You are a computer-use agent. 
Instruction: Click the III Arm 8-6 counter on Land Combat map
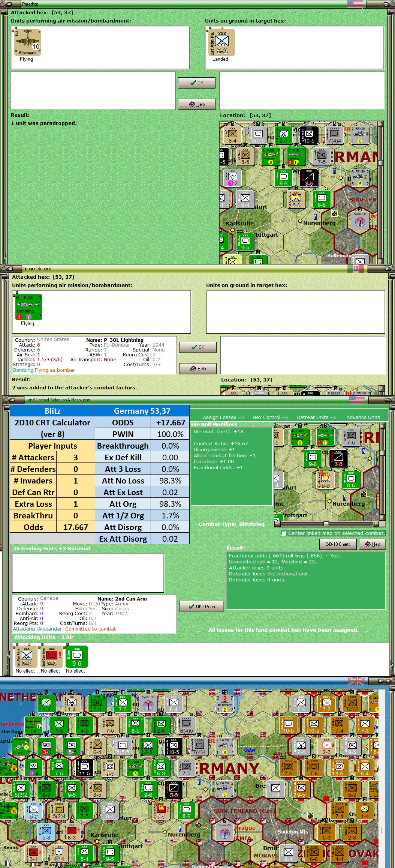pos(351,480)
